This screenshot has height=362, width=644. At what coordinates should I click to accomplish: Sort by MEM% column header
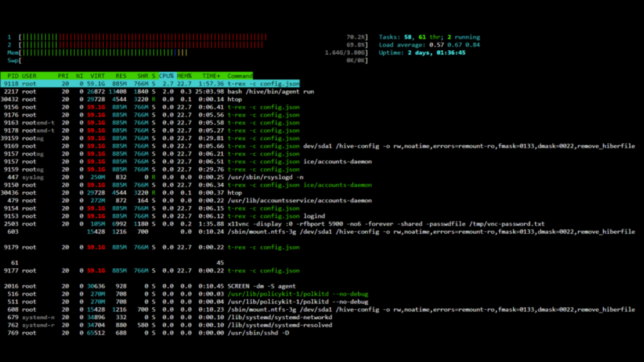[x=184, y=76]
